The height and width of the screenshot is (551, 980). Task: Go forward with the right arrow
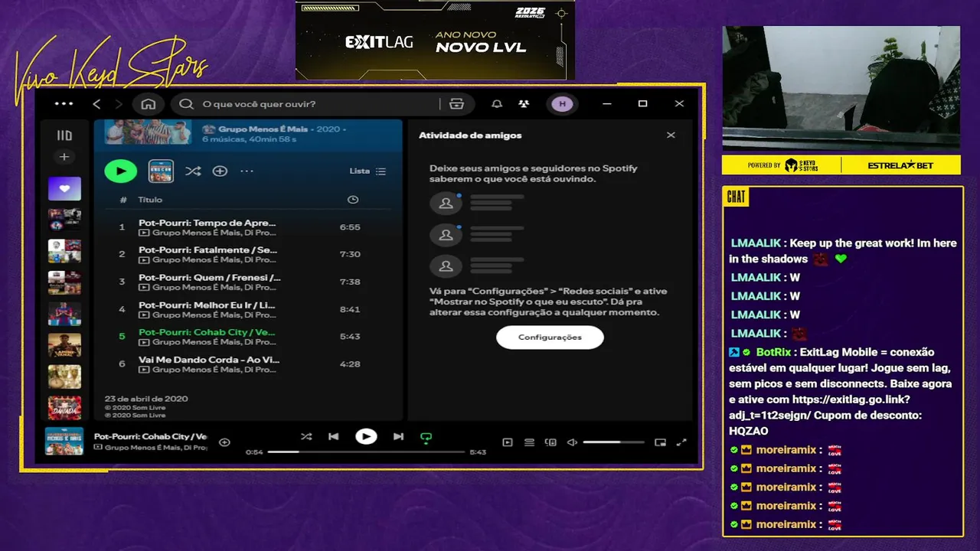(x=119, y=104)
